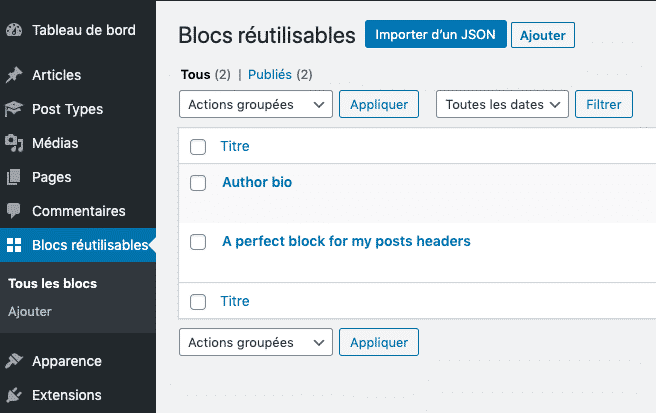Screen dimensions: 656x413
Task: Click the Importer d'un JSON button
Action: (x=436, y=34)
